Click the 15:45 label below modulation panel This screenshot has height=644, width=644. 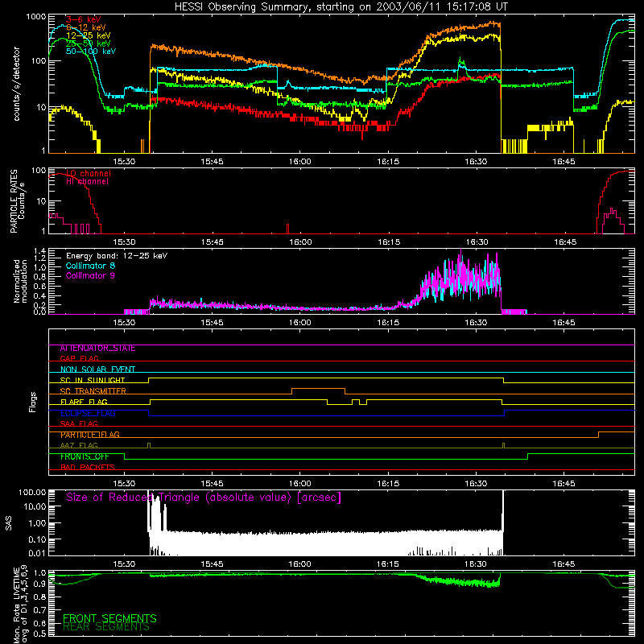tap(212, 323)
